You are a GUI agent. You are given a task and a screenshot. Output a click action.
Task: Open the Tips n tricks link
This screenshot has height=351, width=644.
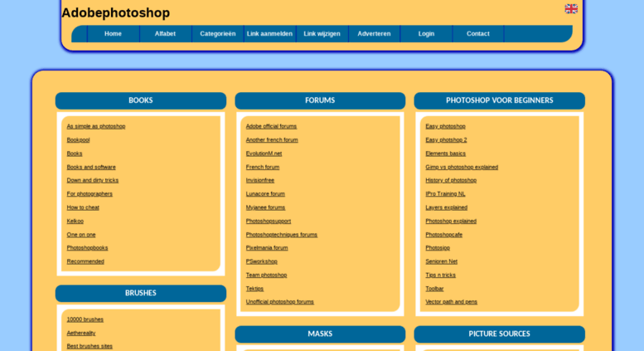pos(440,275)
